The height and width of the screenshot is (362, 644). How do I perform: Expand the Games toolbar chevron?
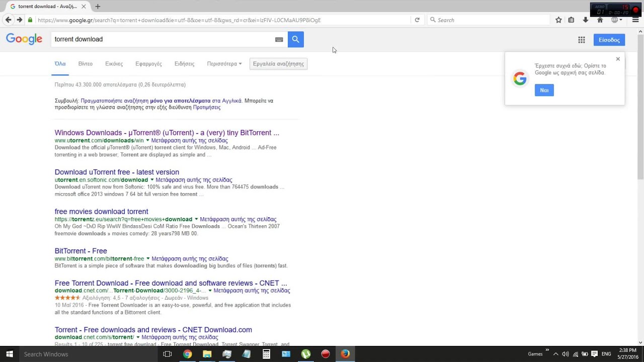click(x=547, y=350)
